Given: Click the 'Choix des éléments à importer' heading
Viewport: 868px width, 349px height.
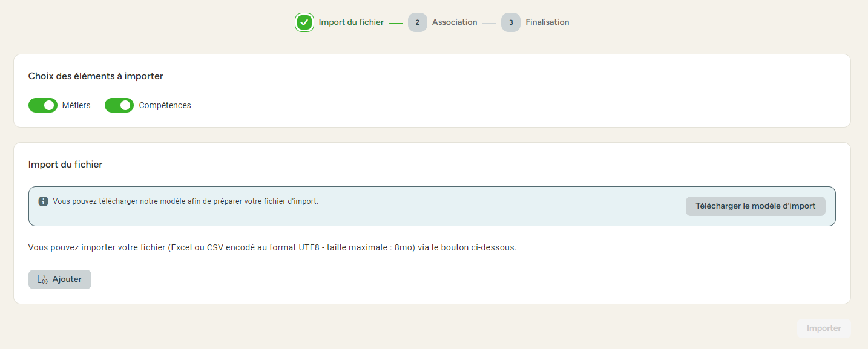Looking at the screenshot, I should click(96, 76).
